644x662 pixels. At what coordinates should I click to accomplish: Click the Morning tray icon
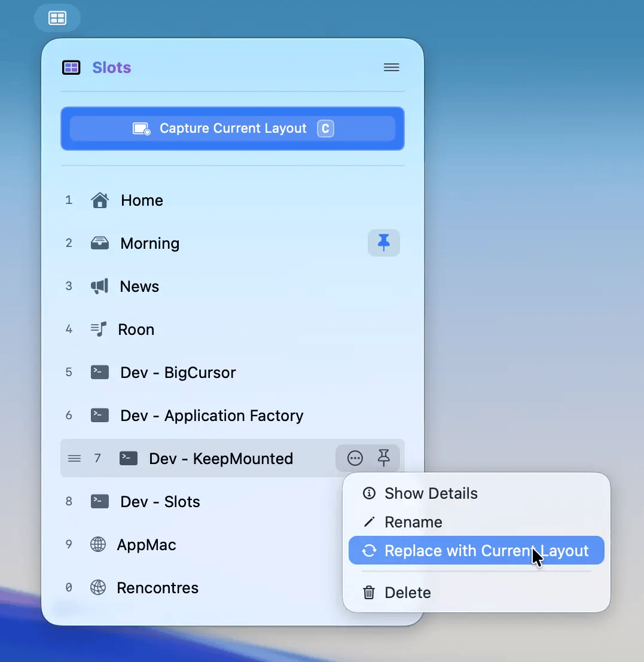tap(100, 243)
